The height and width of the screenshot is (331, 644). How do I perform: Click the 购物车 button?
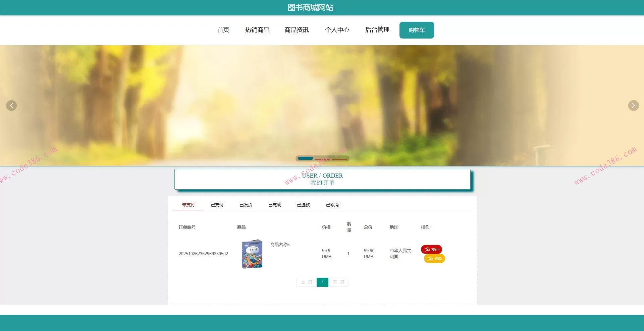pos(416,30)
